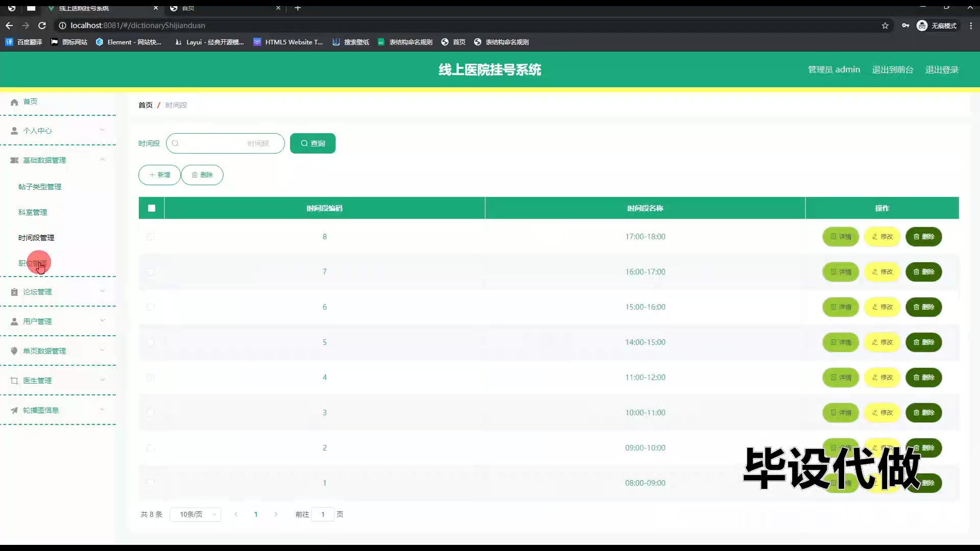Viewport: 980px width, 551px height.
Task: Open 图标网站 bookmark
Action: click(69, 42)
